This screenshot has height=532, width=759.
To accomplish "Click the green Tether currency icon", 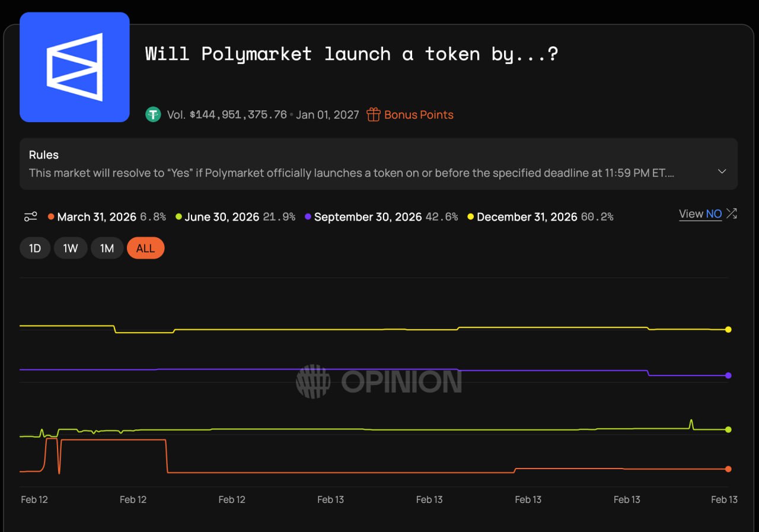I will point(153,114).
